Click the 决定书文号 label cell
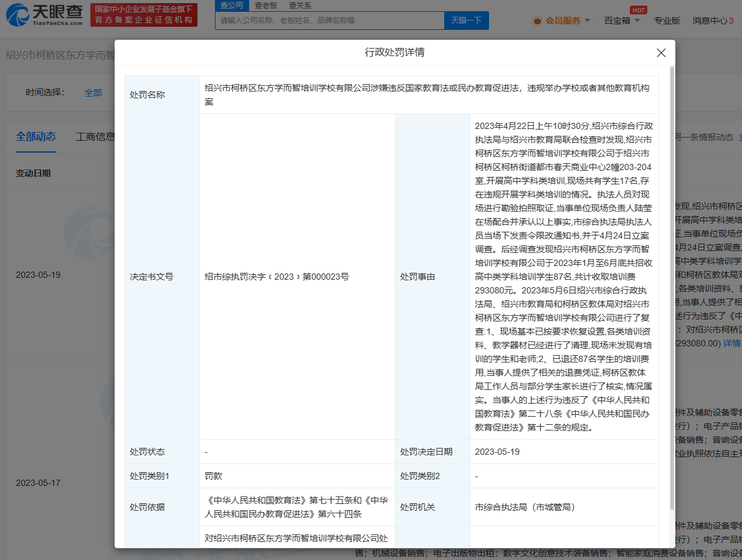The width and height of the screenshot is (742, 560). 163,277
